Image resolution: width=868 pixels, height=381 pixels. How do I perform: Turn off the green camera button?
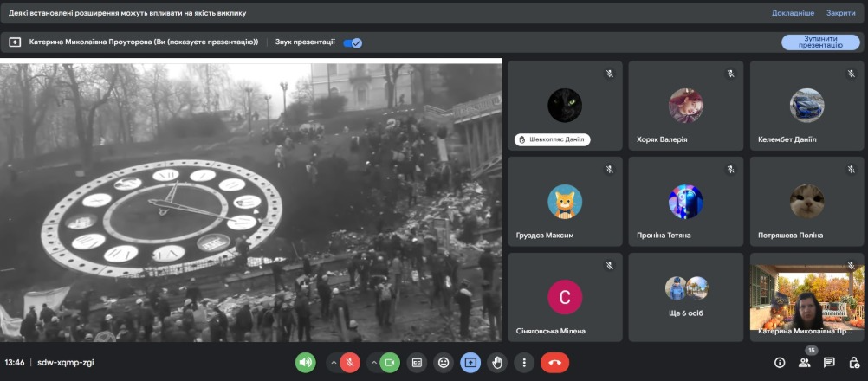coord(390,363)
